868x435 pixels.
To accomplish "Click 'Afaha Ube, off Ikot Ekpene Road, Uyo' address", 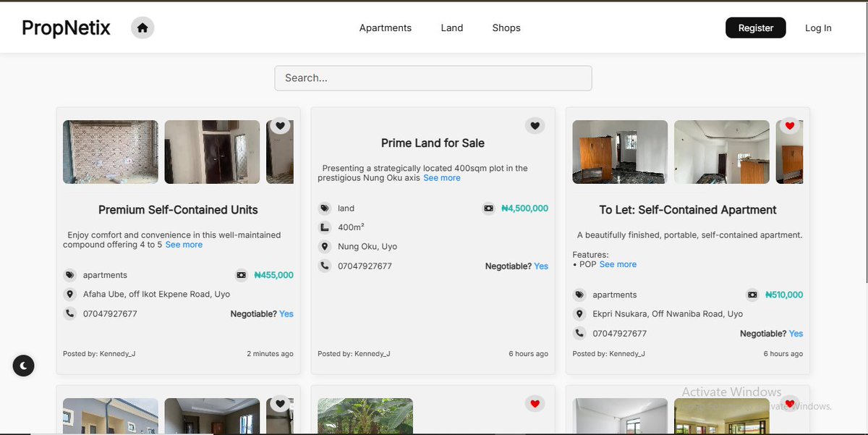I will [x=157, y=295].
